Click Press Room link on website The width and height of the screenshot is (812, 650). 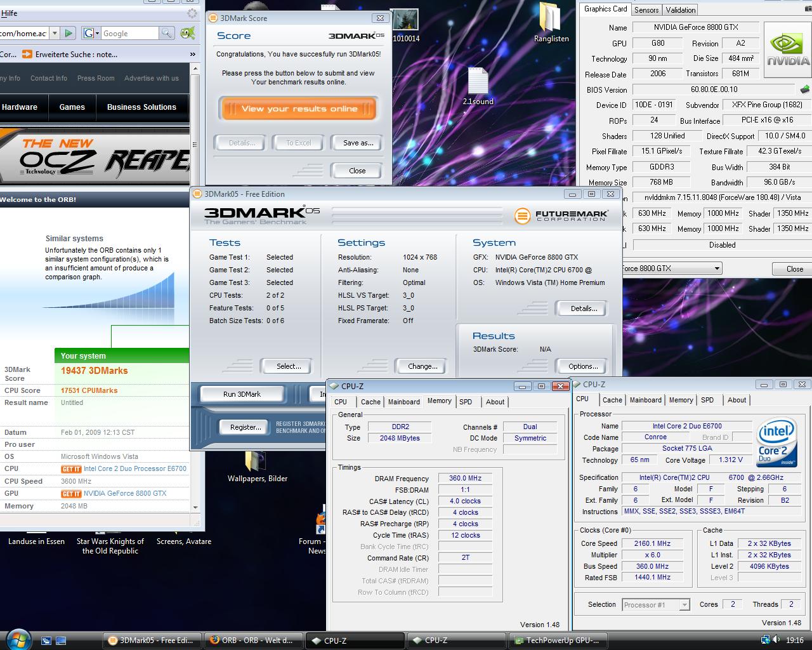point(96,78)
